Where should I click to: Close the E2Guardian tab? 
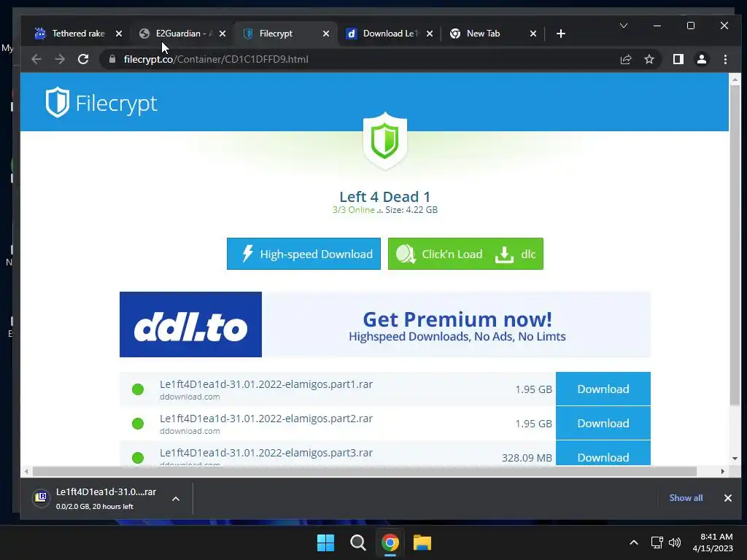pos(222,34)
